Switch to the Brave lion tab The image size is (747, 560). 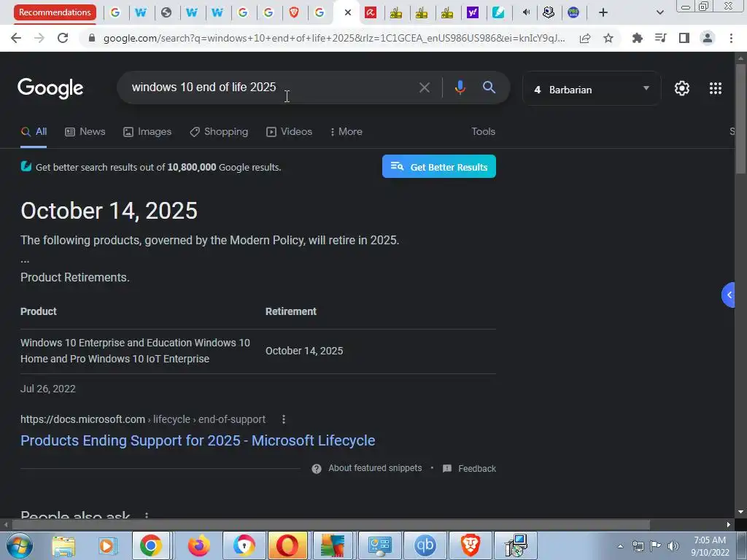(x=294, y=12)
